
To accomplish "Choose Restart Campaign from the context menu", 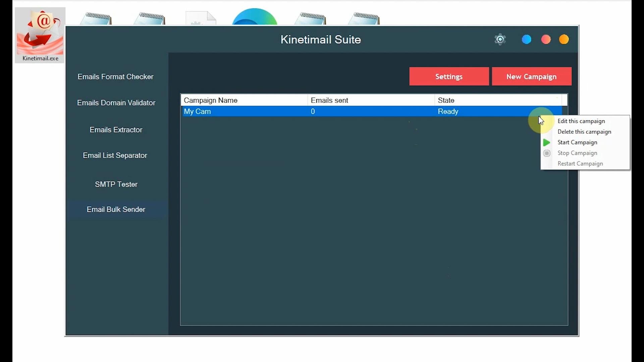I will click(580, 164).
